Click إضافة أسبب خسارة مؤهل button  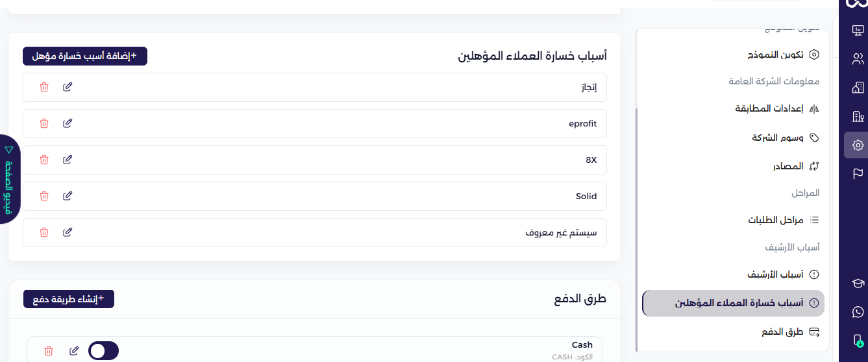pyautogui.click(x=85, y=56)
